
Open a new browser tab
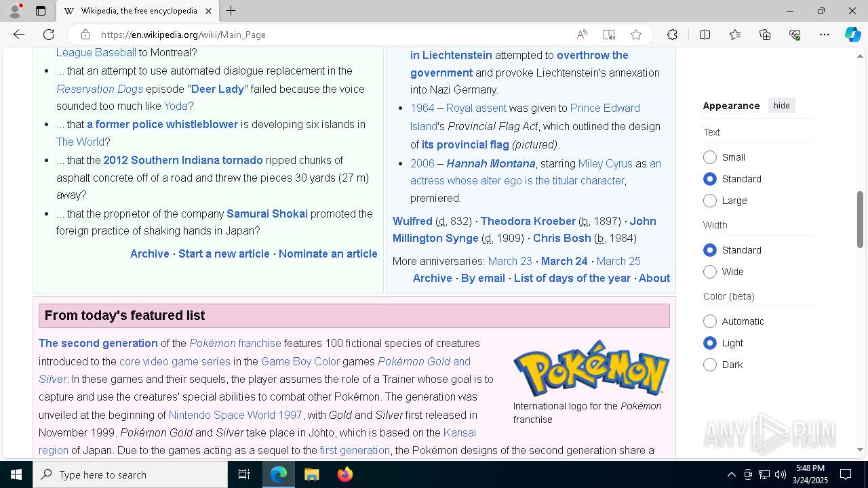[x=231, y=11]
